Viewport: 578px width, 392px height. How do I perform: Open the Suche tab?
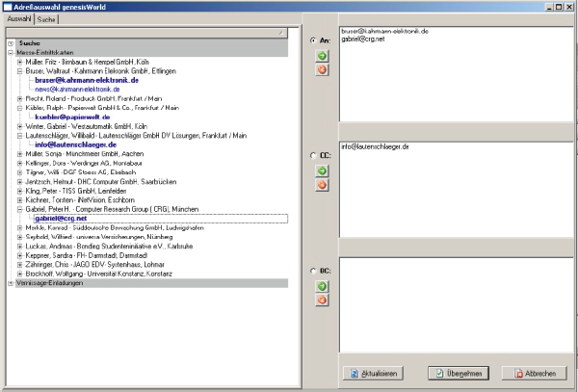(x=46, y=19)
